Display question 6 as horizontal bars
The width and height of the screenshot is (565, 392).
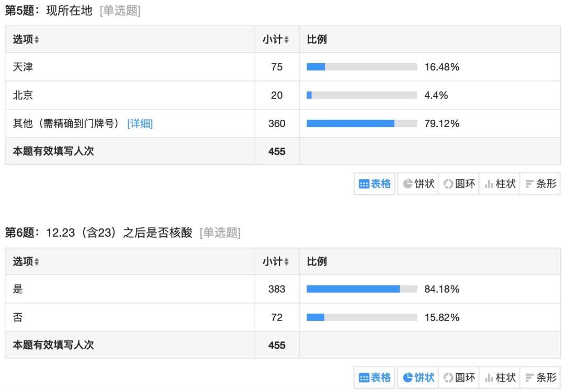point(540,377)
